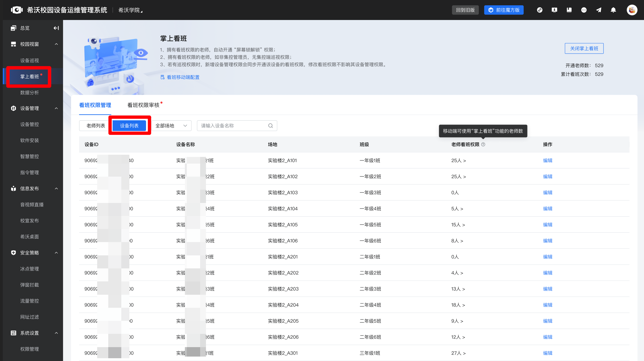Open 权限管理 in the sidebar

29,349
